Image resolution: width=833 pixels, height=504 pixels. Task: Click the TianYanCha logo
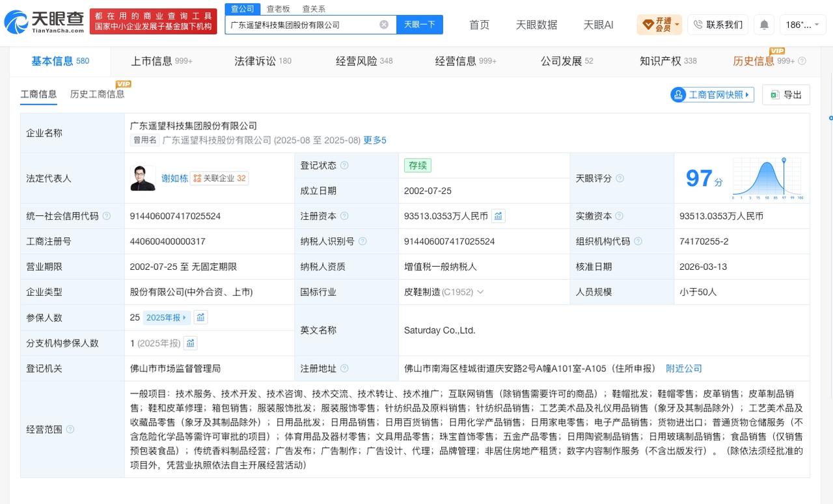click(x=44, y=21)
